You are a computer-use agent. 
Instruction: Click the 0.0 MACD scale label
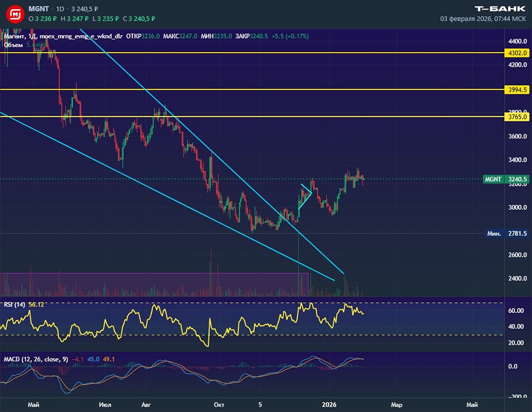coord(513,367)
